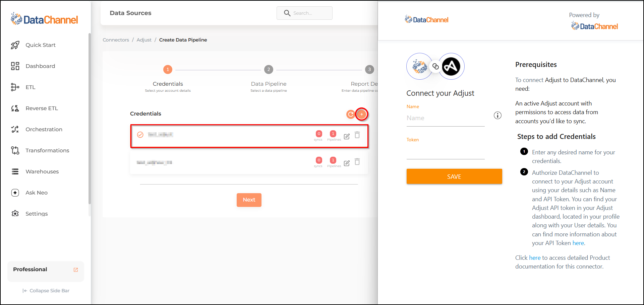Go to Adjust breadcrumb
Screen dimensions: 644x305
tap(144, 40)
